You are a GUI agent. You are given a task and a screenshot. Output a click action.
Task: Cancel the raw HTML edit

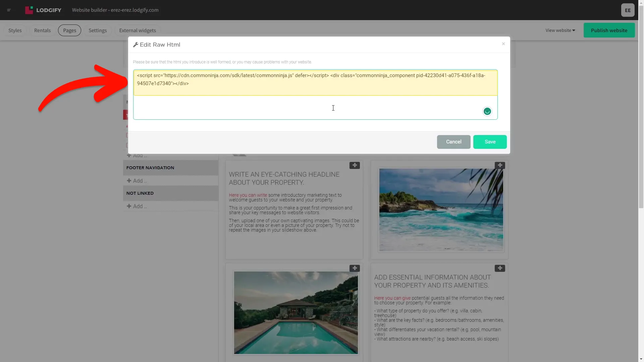point(453,142)
